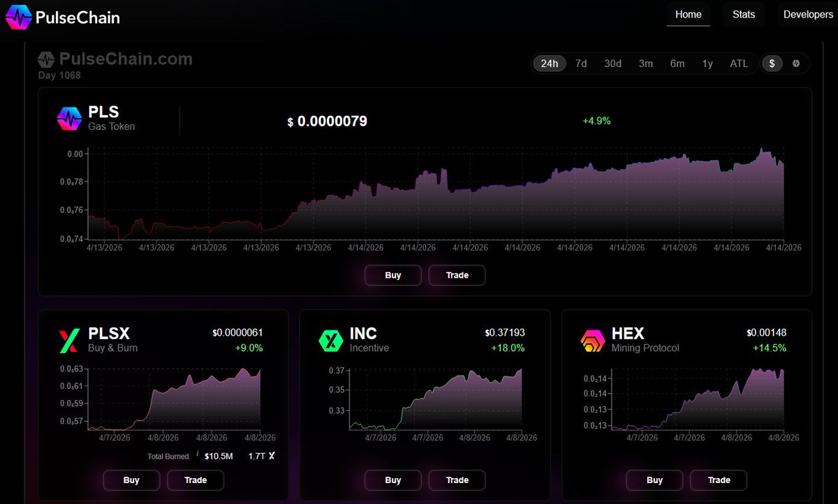This screenshot has width=838, height=504.
Task: Click the PLS gas token icon
Action: coord(69,119)
